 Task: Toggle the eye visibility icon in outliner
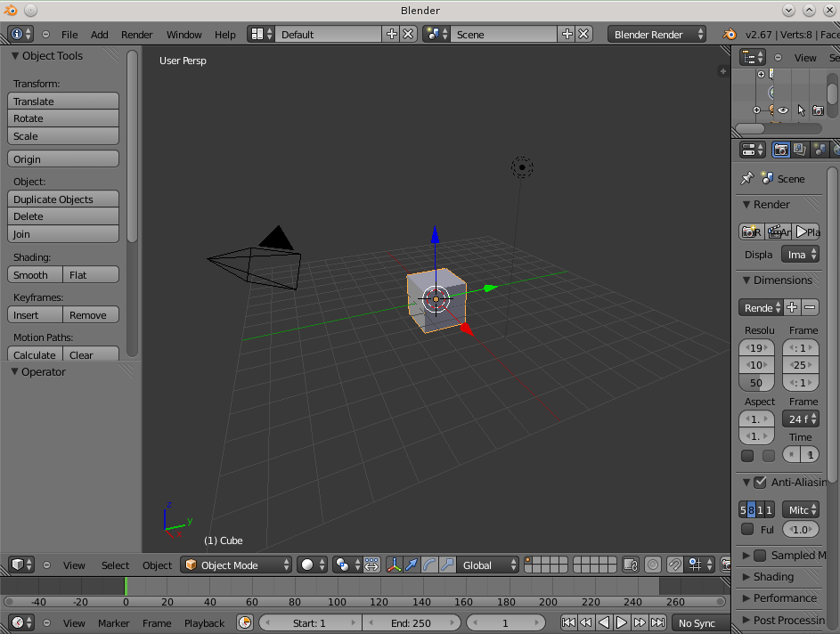click(783, 110)
